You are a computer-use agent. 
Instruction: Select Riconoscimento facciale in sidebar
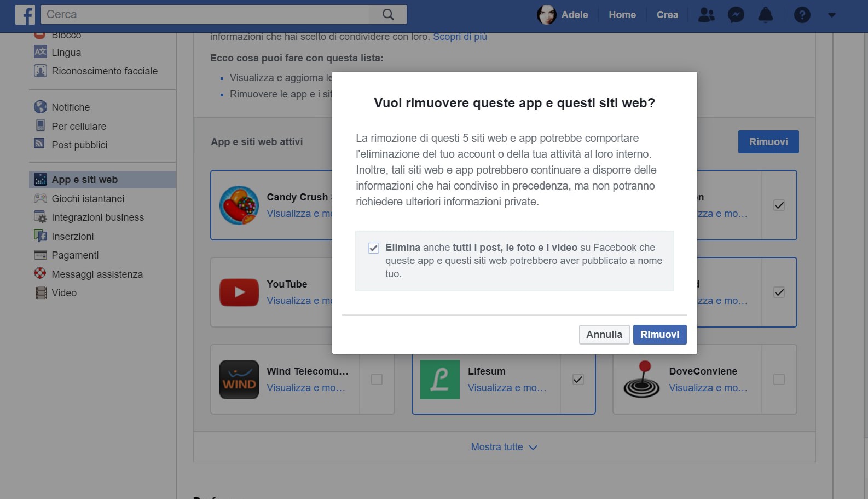pos(105,71)
